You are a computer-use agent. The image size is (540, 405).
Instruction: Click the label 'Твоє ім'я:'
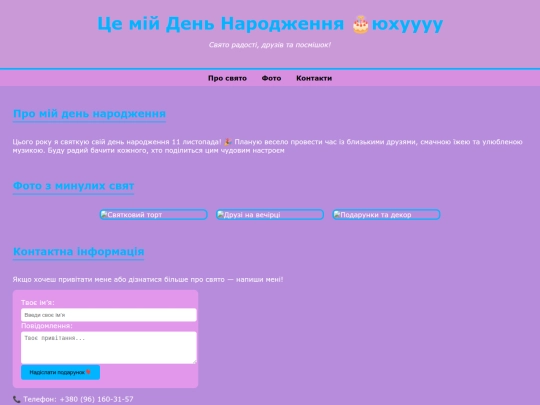[38, 302]
